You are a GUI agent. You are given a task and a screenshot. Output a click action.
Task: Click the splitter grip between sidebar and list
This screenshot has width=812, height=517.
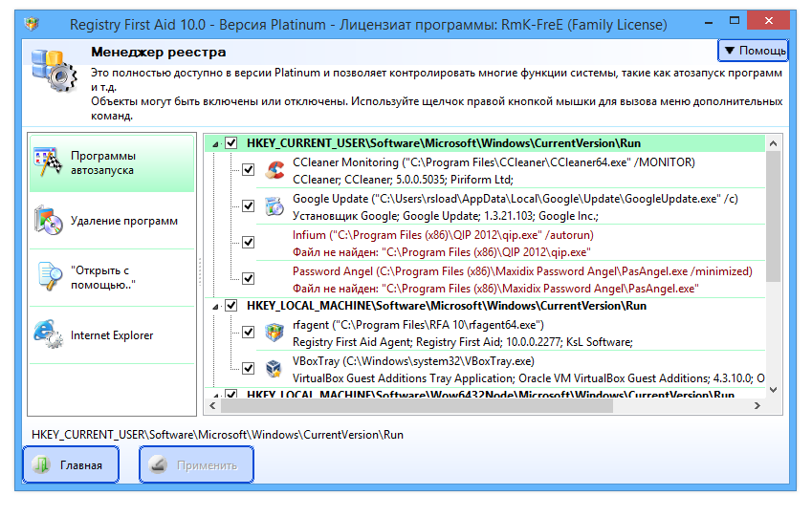point(200,272)
